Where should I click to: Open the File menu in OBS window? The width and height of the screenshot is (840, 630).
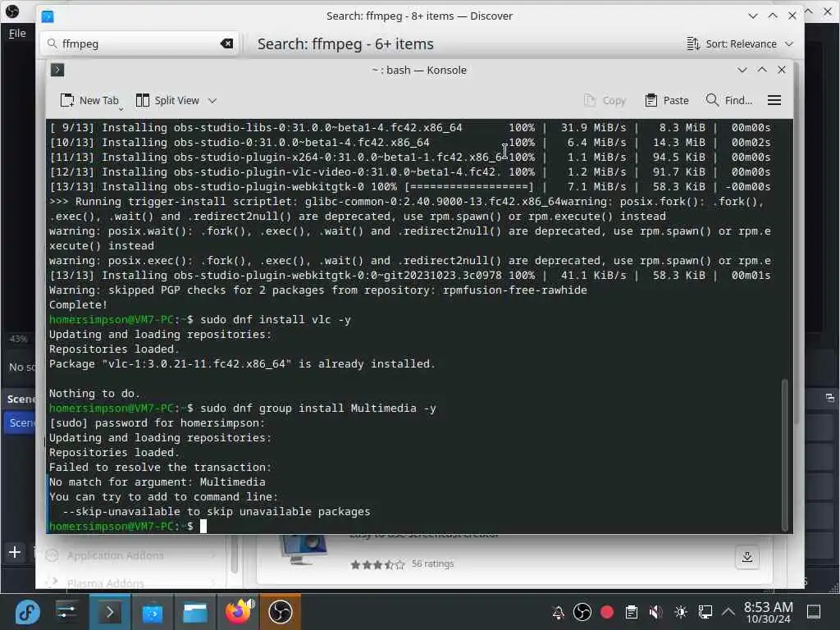click(x=17, y=33)
